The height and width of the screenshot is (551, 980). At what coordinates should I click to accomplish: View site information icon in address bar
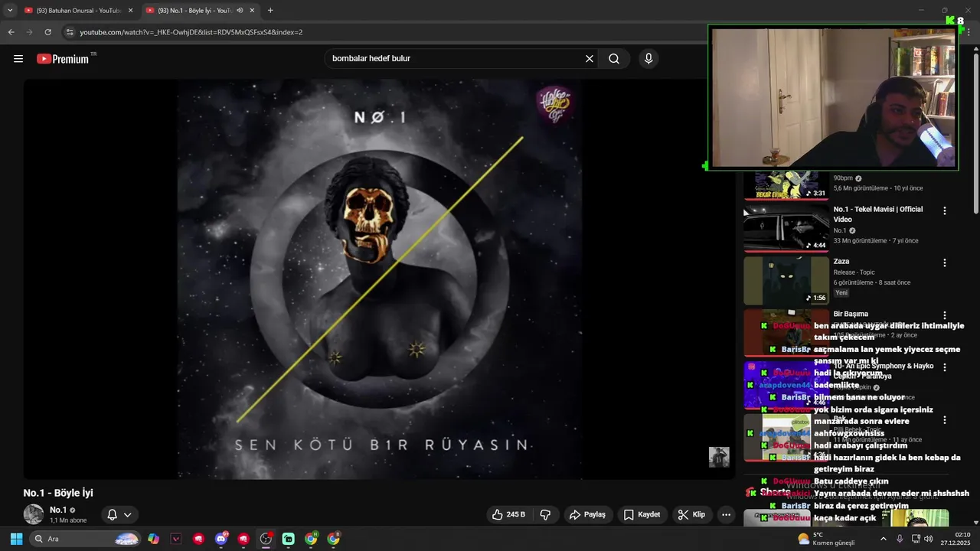coord(70,32)
